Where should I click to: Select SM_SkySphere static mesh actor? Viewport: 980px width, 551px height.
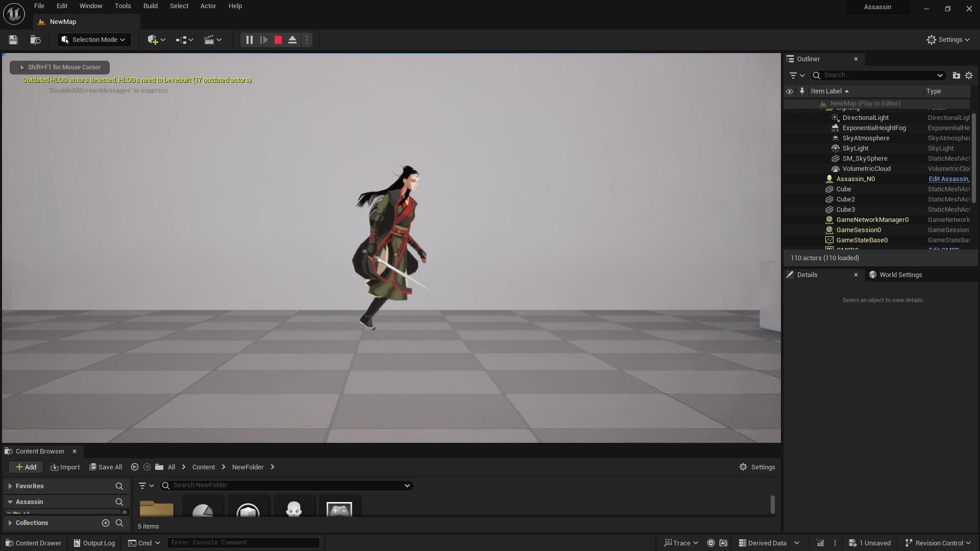click(x=876, y=159)
